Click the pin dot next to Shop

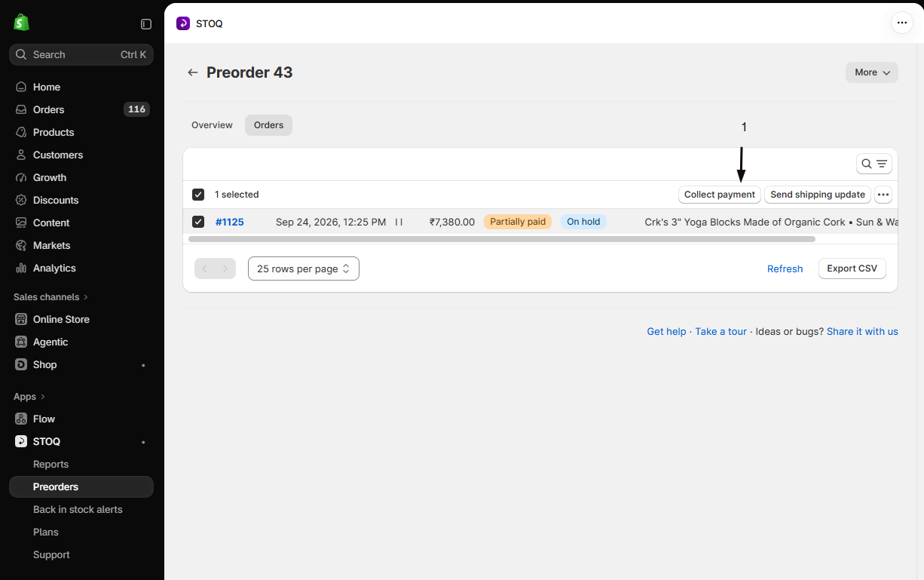[x=143, y=365]
